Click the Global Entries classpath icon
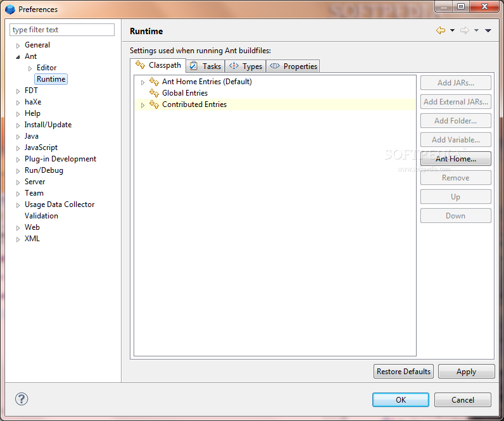Screen dimensions: 504x421 pyautogui.click(x=154, y=93)
